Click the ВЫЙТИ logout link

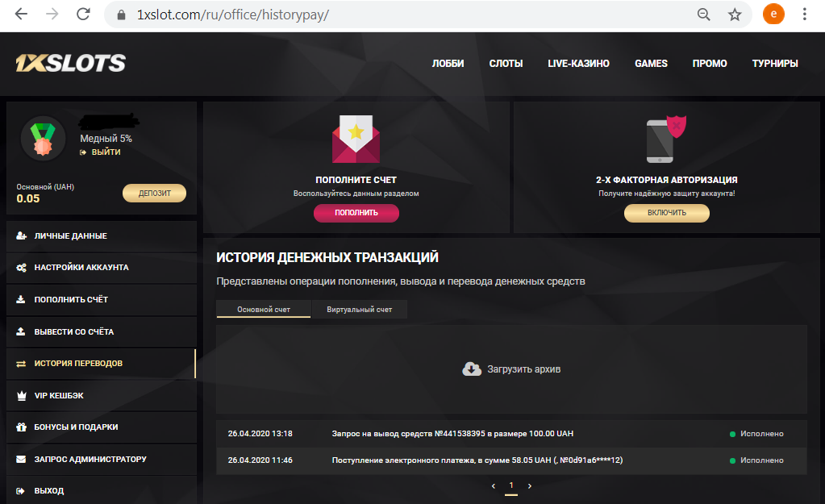pos(106,152)
